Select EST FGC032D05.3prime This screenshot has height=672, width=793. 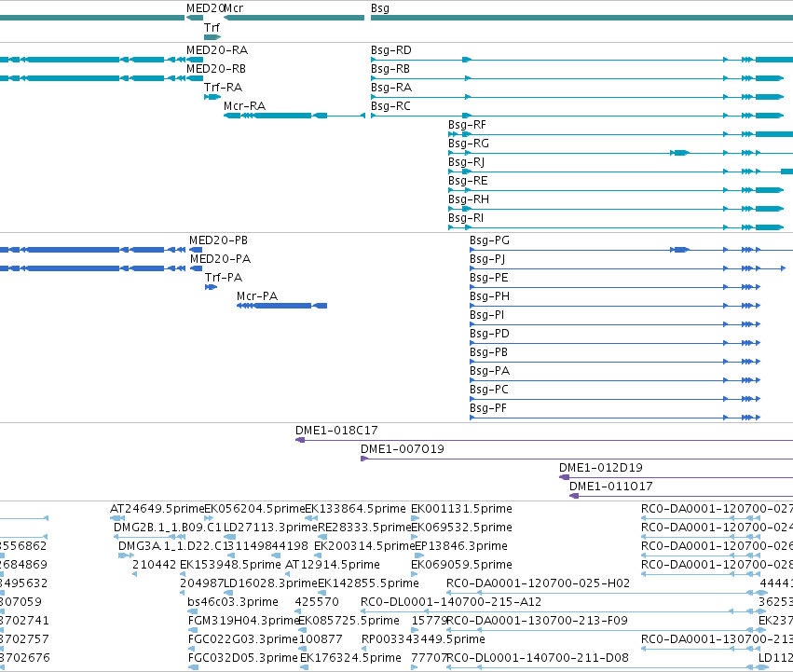(x=243, y=659)
